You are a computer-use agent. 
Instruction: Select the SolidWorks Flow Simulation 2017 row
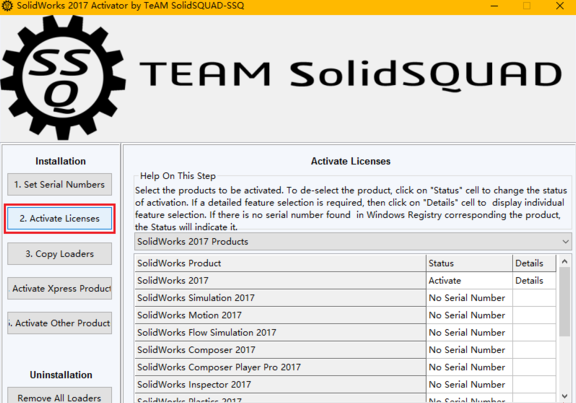[x=280, y=332]
